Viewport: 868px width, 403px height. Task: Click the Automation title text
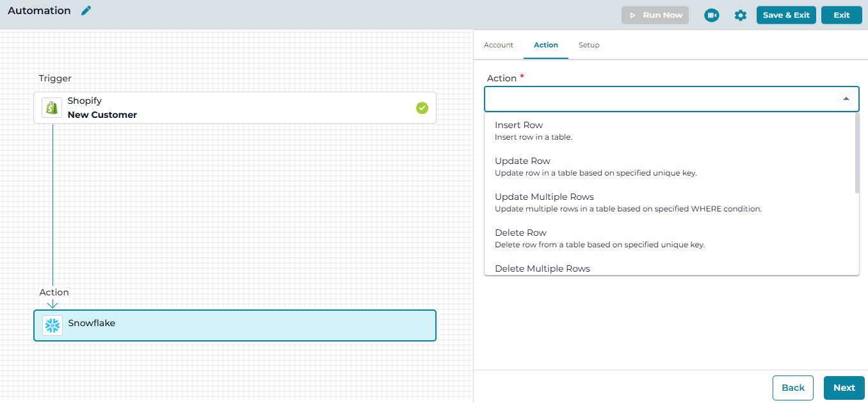(39, 11)
